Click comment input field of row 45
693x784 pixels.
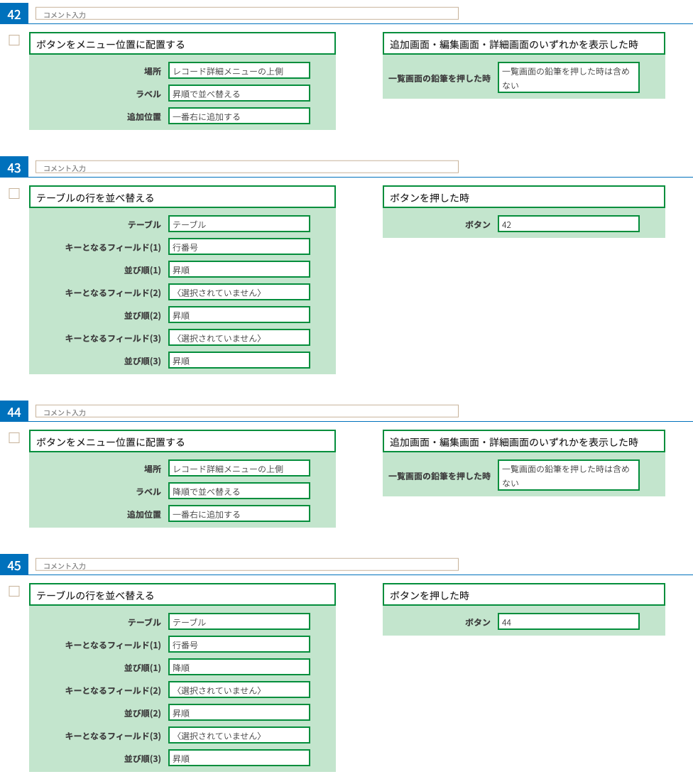247,565
